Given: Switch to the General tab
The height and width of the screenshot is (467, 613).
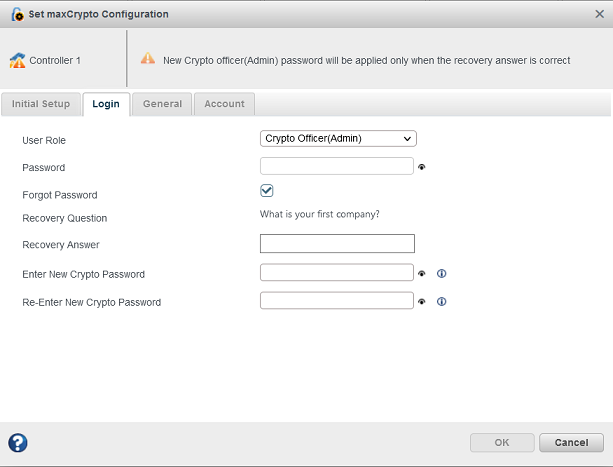Looking at the screenshot, I should coord(162,104).
